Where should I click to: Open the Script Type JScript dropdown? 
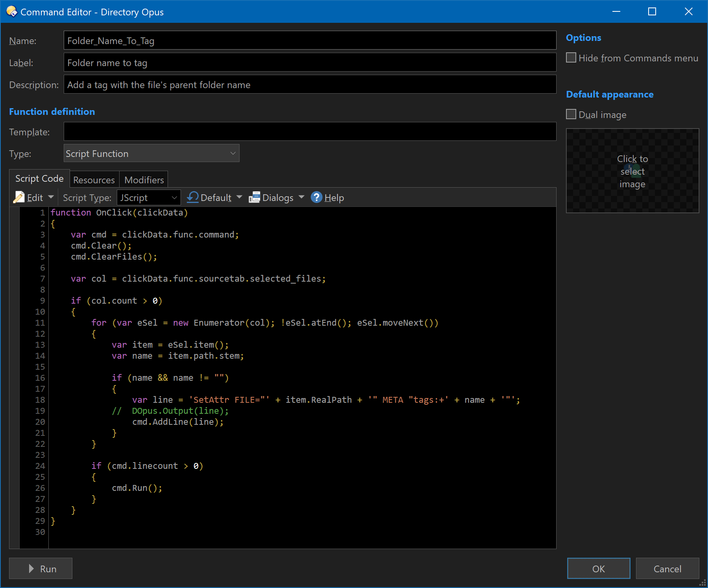[x=149, y=197]
